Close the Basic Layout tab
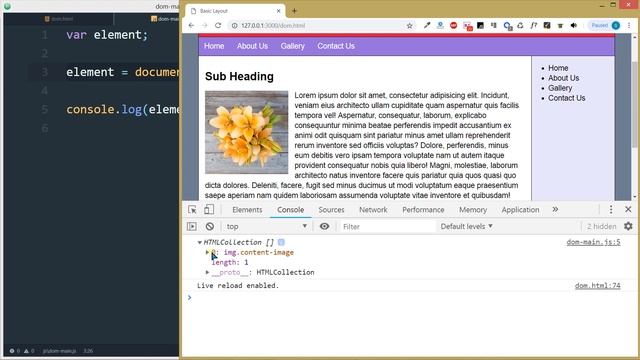Viewport: 640px width, 360px height. point(278,11)
